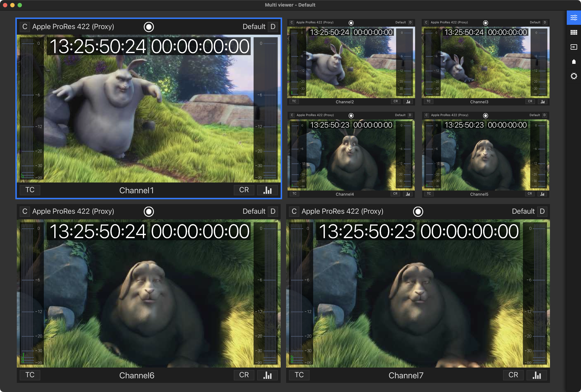The image size is (581, 392).
Task: Click the C button above Channel5
Action: 426,115
